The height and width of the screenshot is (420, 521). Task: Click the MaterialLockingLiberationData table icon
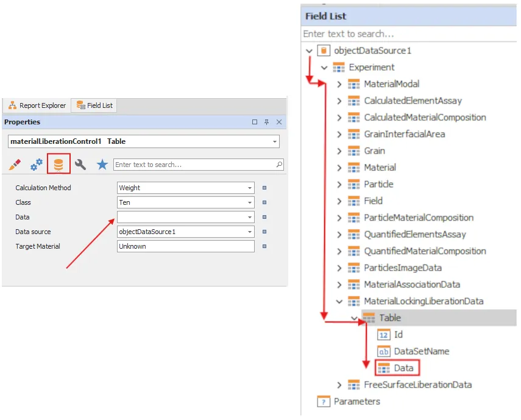[354, 301]
